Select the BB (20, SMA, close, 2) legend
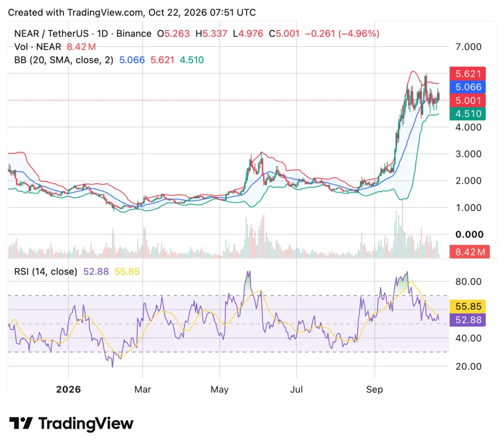 (x=63, y=60)
